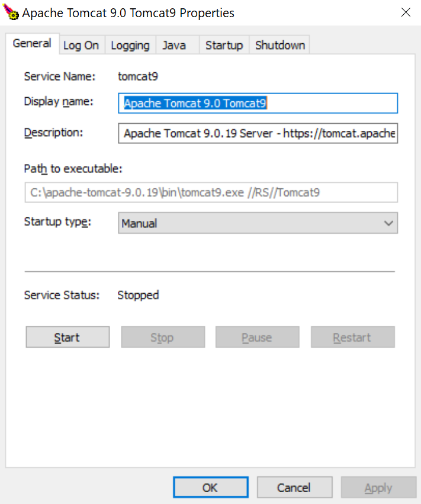Click the Display name label
Screen dimensions: 421x504
coord(59,102)
